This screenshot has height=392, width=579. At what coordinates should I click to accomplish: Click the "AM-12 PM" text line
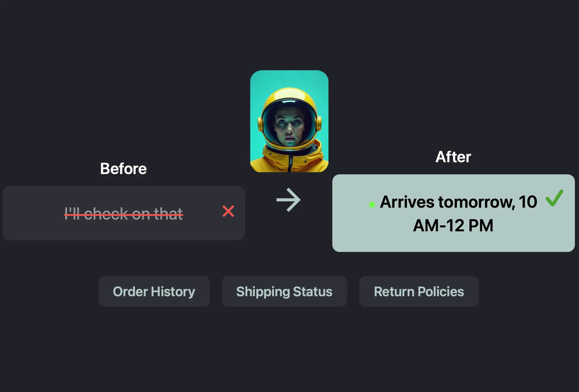453,226
